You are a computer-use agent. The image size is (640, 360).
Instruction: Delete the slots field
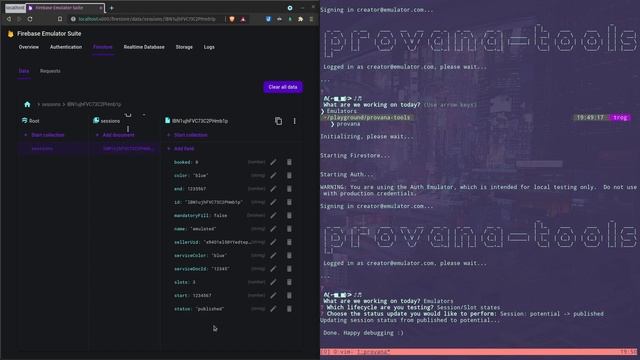[289, 282]
